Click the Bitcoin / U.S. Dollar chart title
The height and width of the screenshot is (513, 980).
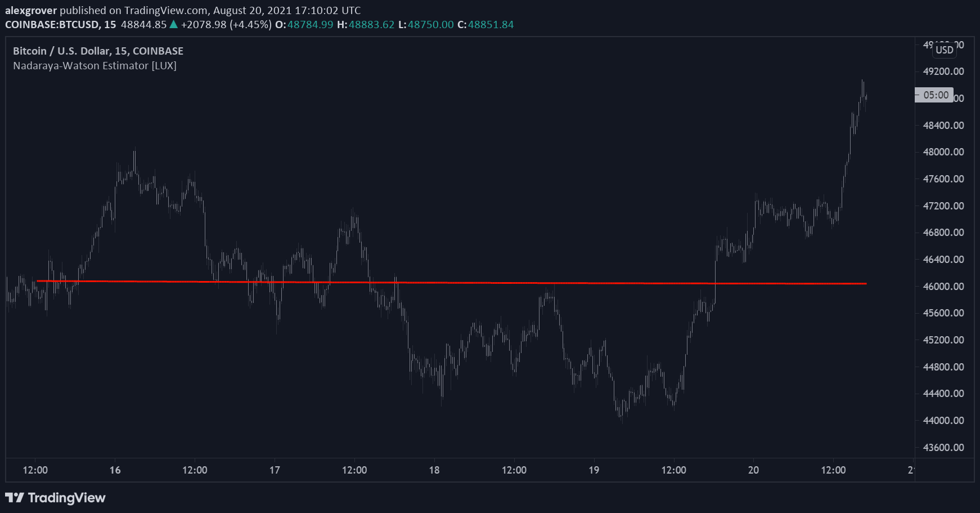point(98,51)
